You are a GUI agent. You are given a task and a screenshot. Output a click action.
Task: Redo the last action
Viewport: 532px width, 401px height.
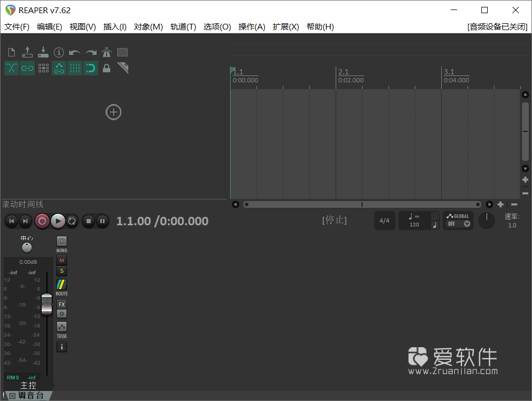click(90, 52)
